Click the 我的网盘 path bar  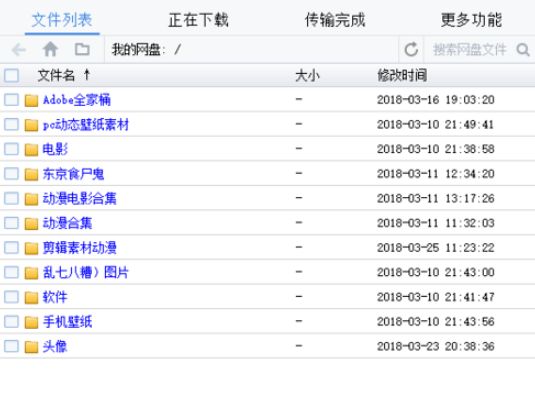(252, 50)
